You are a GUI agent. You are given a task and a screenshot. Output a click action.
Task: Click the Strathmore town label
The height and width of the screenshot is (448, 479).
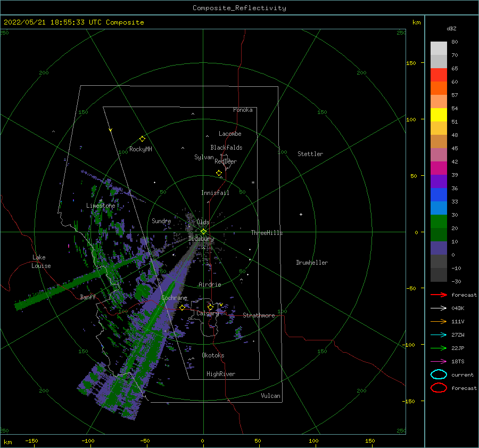(259, 315)
